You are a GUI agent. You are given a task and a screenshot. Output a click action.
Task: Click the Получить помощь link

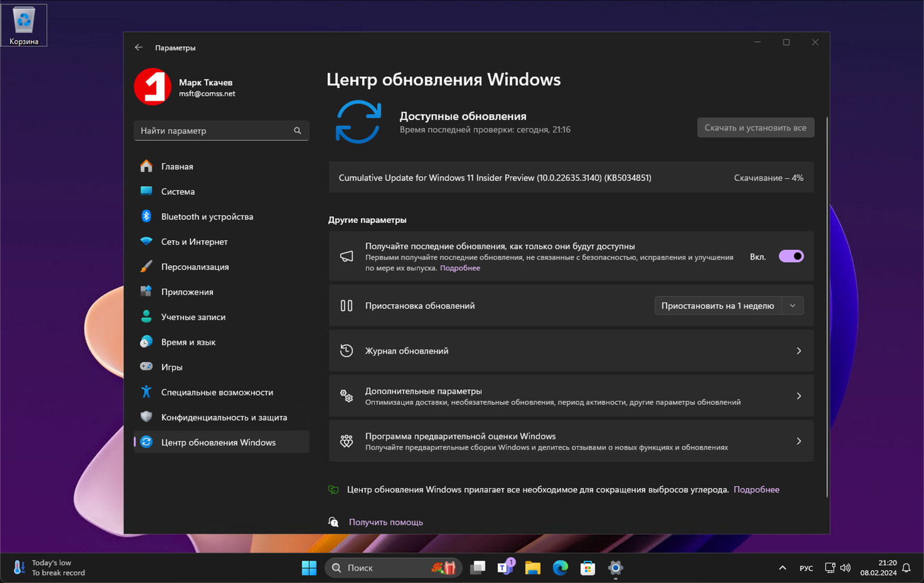(386, 522)
